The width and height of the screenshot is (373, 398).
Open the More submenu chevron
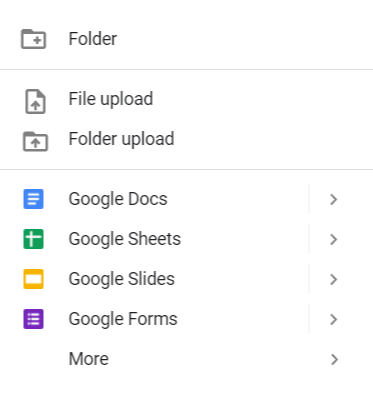[334, 359]
